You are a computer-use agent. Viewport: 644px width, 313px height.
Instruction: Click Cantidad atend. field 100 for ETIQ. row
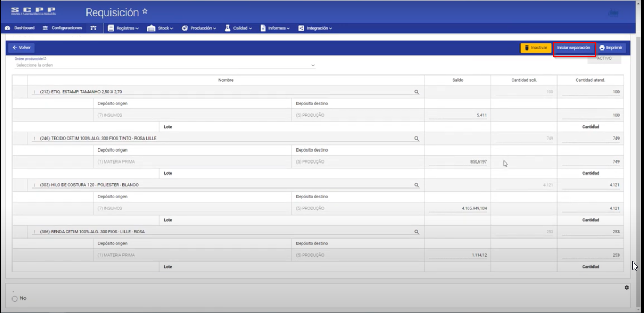pyautogui.click(x=590, y=92)
